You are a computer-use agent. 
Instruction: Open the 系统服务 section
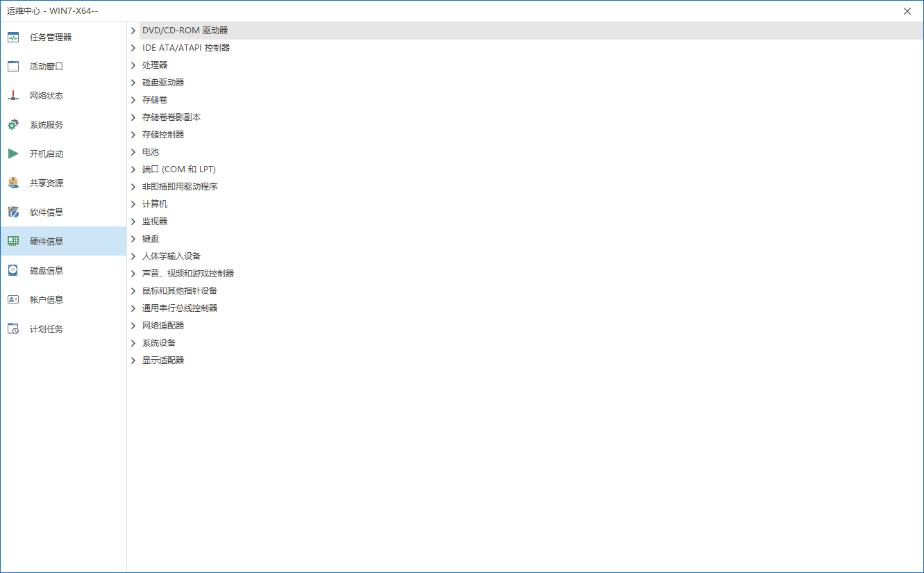[63, 125]
